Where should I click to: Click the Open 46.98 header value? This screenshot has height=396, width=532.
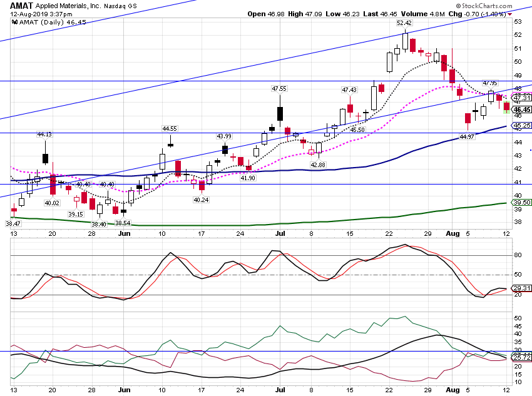(x=266, y=14)
